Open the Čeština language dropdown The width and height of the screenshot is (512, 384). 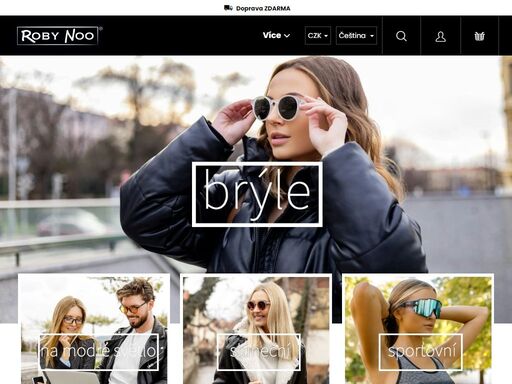click(356, 35)
